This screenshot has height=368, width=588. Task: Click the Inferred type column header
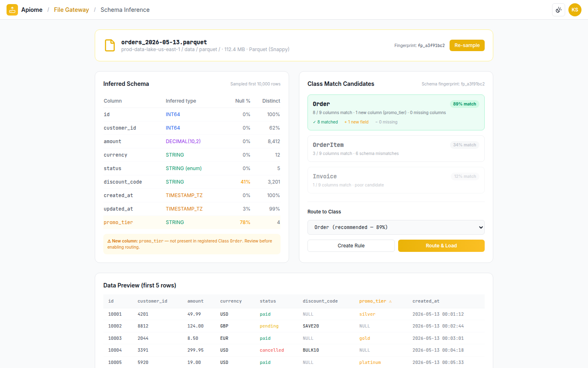coord(181,101)
